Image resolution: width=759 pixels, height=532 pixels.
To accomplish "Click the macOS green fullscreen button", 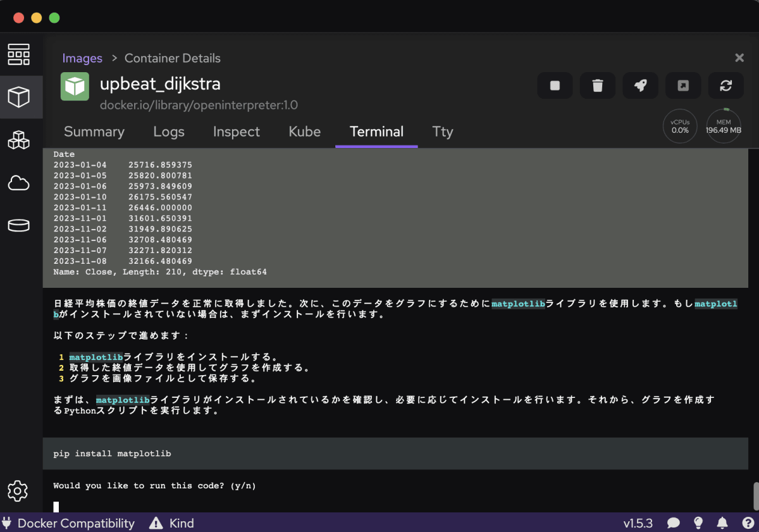I will click(x=54, y=18).
